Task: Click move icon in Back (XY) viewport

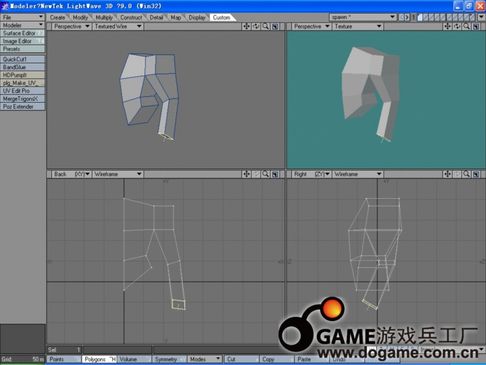Action: (247, 174)
